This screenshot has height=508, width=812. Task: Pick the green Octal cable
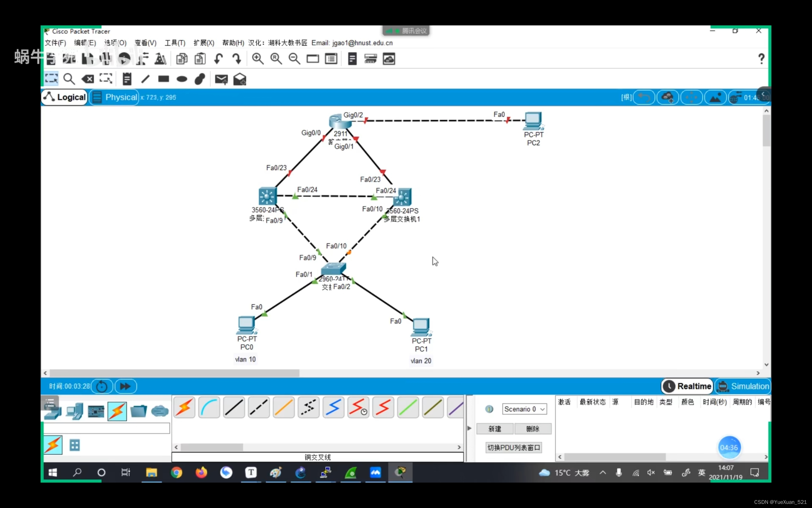click(x=408, y=407)
